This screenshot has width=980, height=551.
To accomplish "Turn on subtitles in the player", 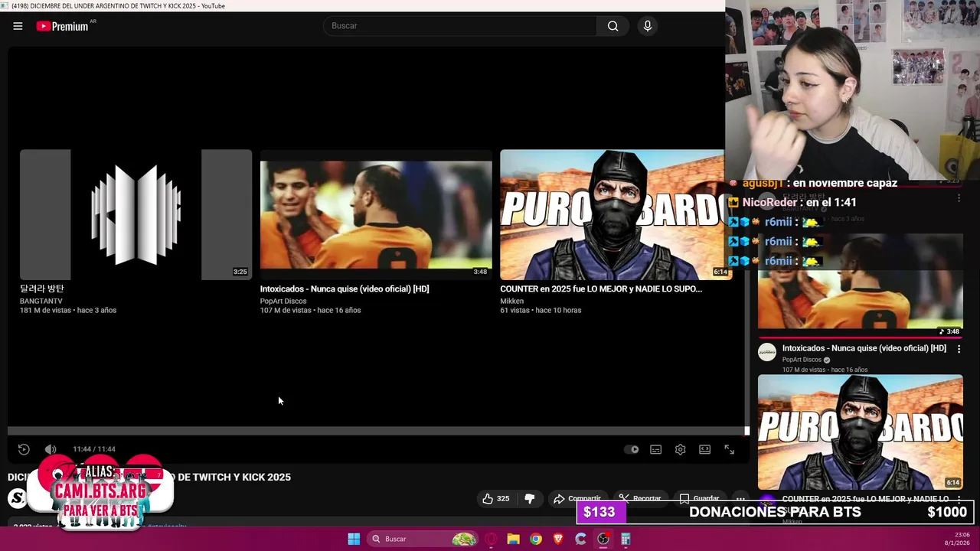I will pyautogui.click(x=656, y=449).
